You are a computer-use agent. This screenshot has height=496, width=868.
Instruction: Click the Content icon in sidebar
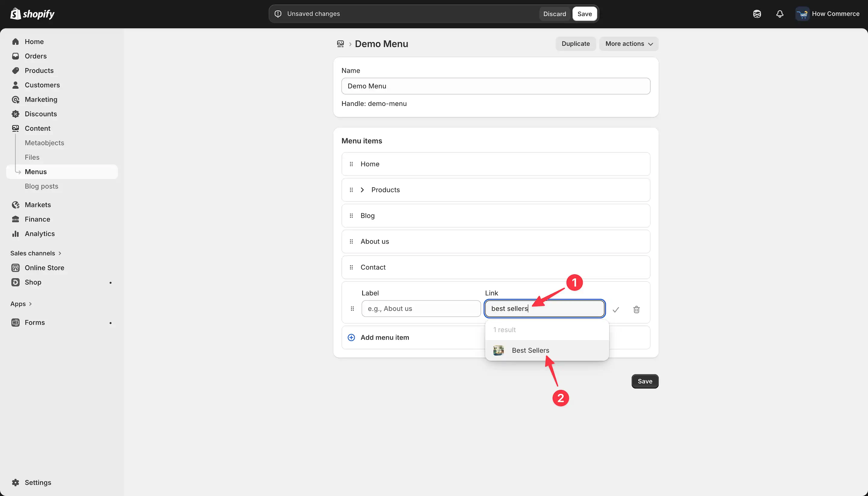click(x=15, y=128)
